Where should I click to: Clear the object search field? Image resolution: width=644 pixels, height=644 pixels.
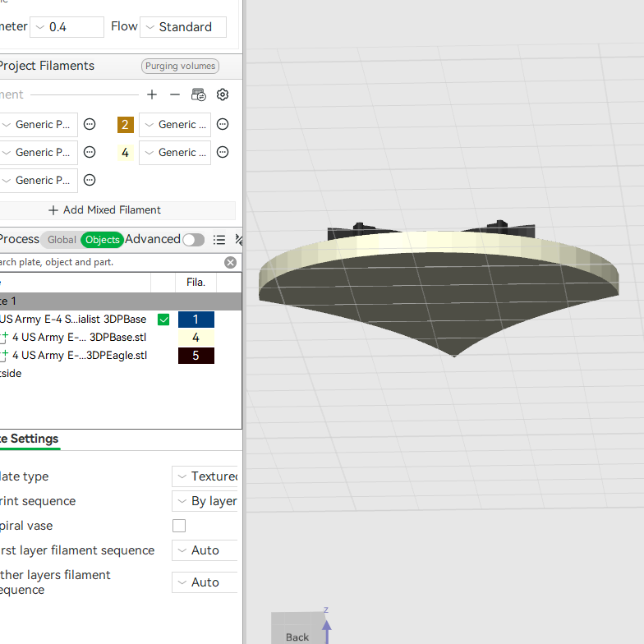click(230, 263)
